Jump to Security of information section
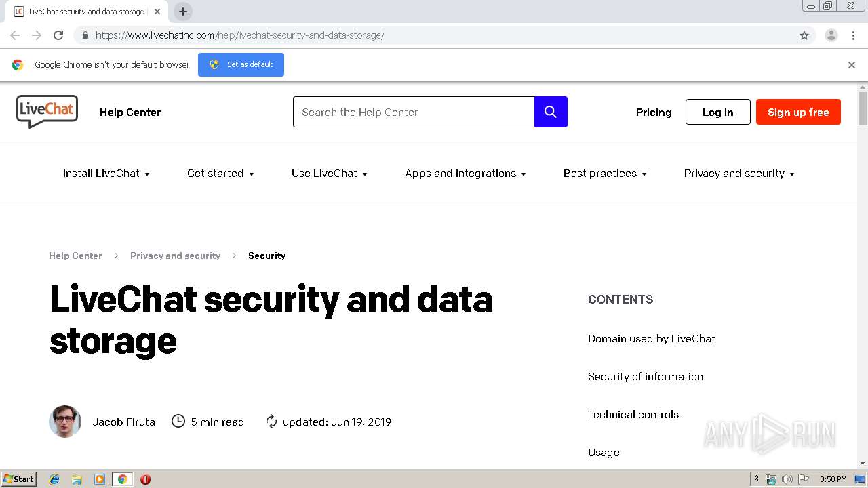The image size is (868, 488). coord(645,377)
